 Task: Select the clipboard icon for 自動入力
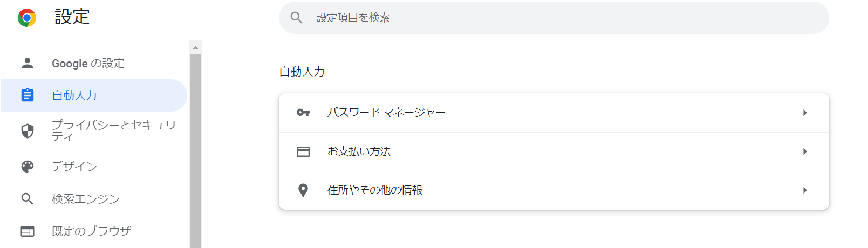coord(28,95)
